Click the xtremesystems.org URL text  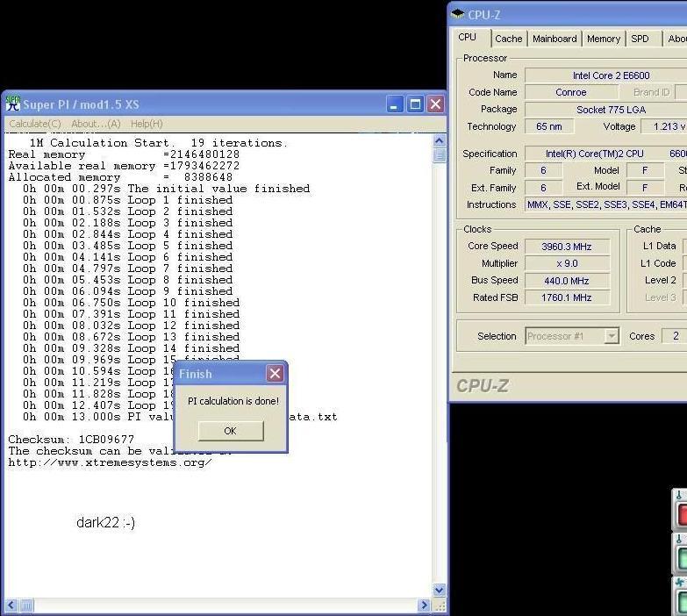pos(110,462)
